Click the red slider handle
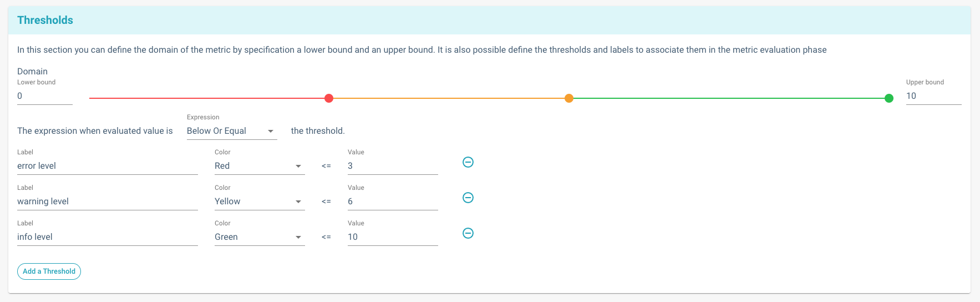Viewport: 980px width, 302px height. click(x=329, y=98)
